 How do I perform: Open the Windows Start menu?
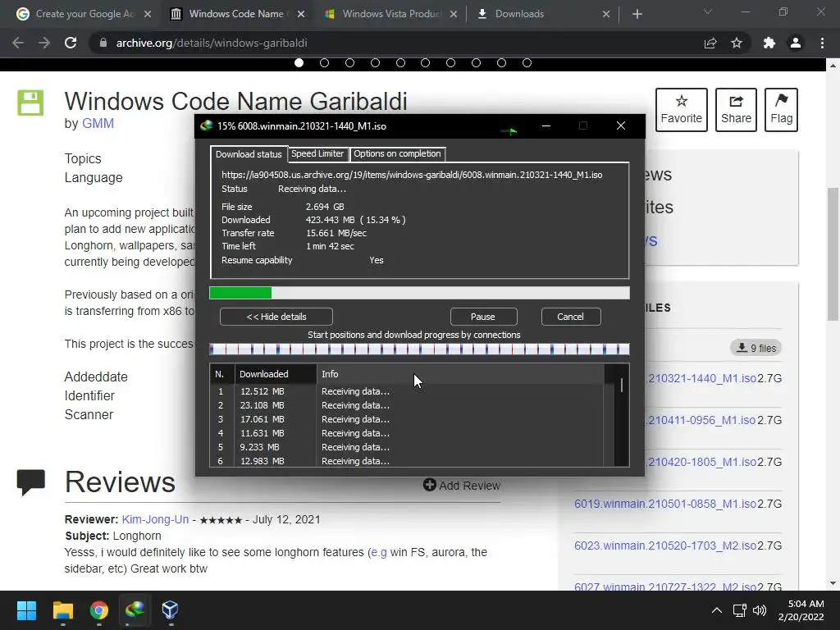pyautogui.click(x=26, y=610)
